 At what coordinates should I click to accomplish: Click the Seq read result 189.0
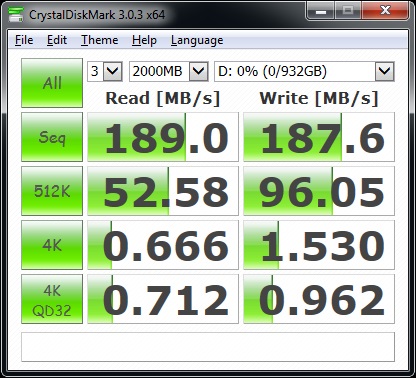(x=163, y=137)
